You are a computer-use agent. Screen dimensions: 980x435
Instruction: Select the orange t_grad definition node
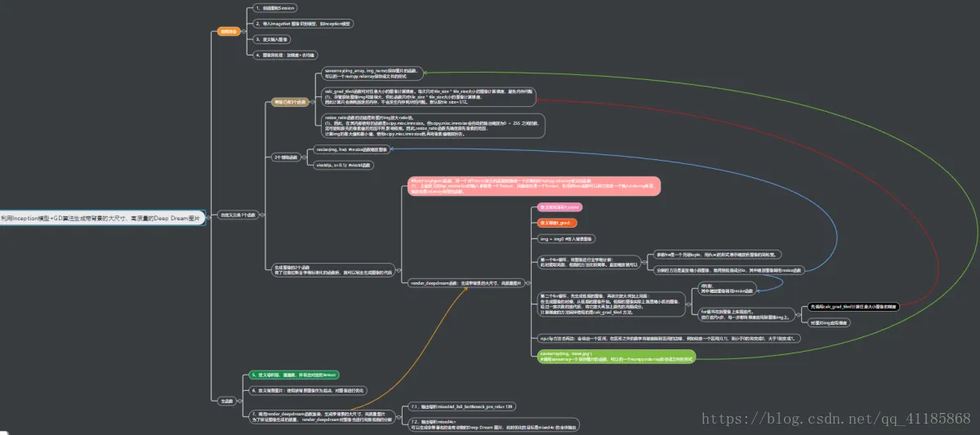click(x=558, y=222)
